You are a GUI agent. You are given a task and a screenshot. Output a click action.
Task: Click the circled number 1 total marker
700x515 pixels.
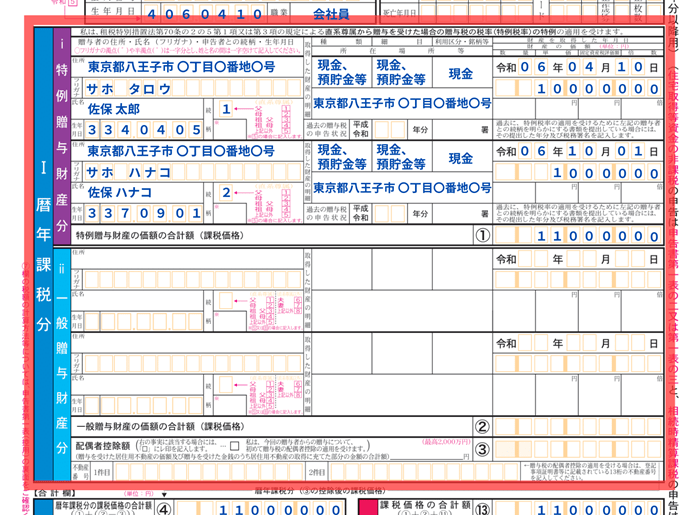(x=481, y=236)
